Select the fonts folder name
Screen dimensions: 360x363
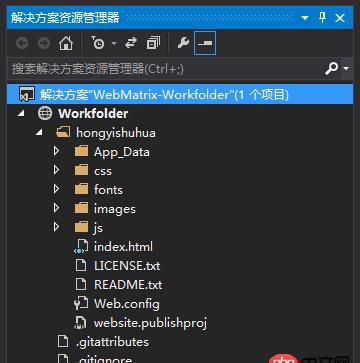tap(108, 190)
